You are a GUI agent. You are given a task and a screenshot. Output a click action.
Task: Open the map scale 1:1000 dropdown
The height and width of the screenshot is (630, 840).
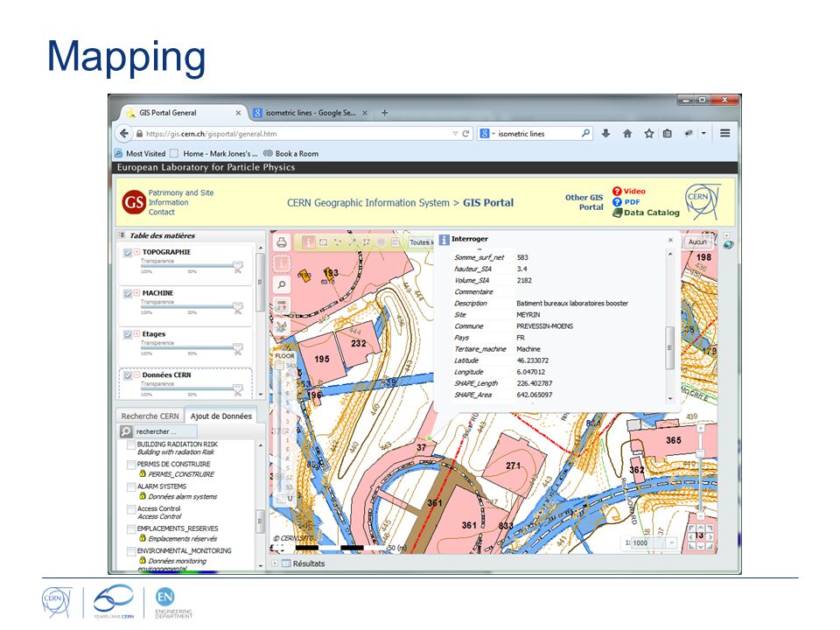coord(671,542)
